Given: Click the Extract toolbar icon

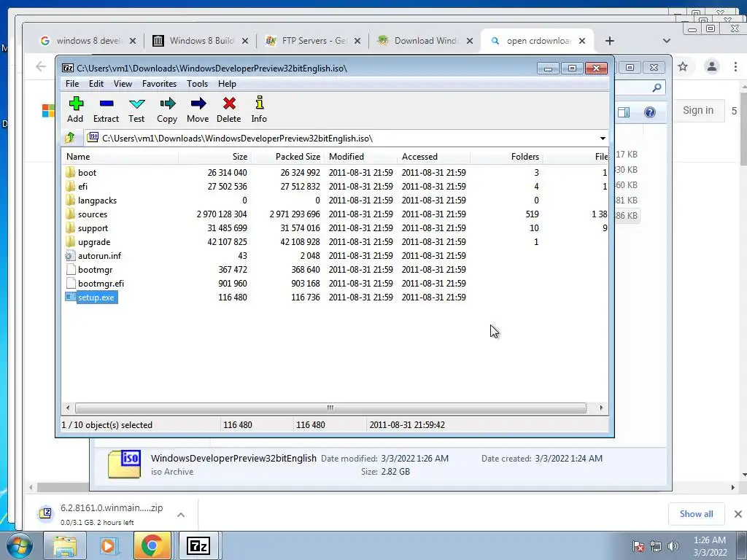Looking at the screenshot, I should [106, 109].
